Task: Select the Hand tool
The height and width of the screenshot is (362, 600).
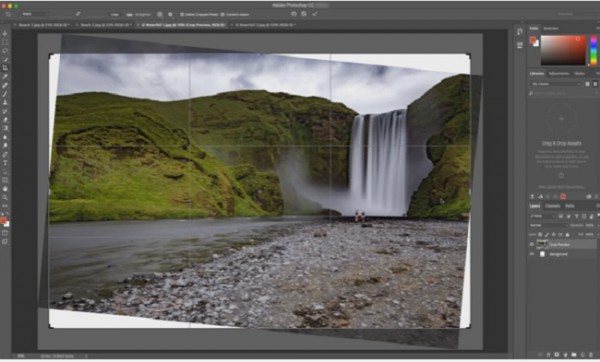Action: coord(5,189)
